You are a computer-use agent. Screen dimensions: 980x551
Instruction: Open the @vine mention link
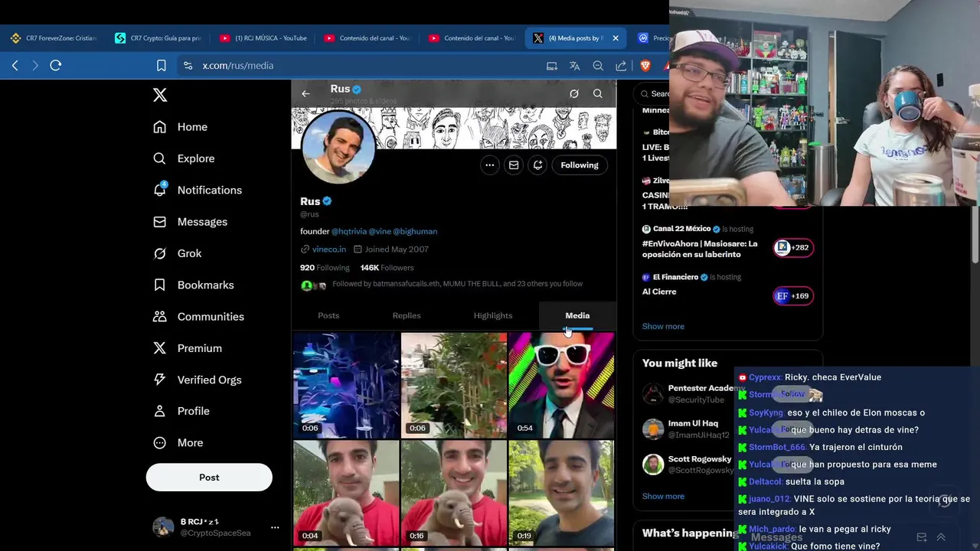click(x=380, y=231)
